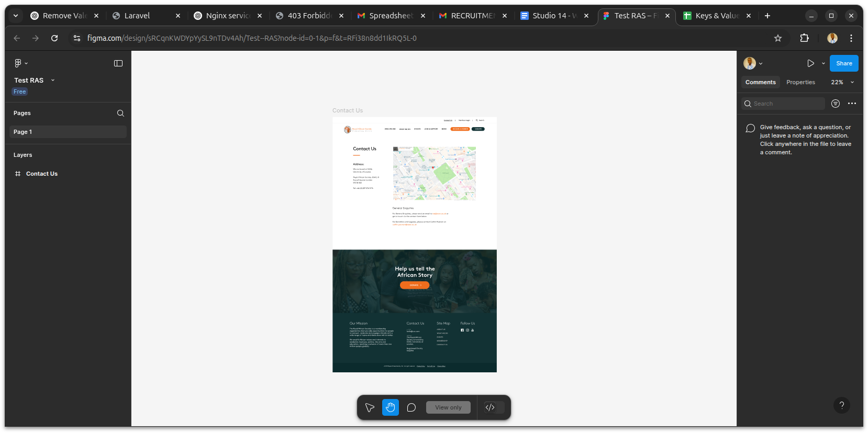Click the Pages section header
Viewport: 868px width, 433px height.
pyautogui.click(x=22, y=113)
